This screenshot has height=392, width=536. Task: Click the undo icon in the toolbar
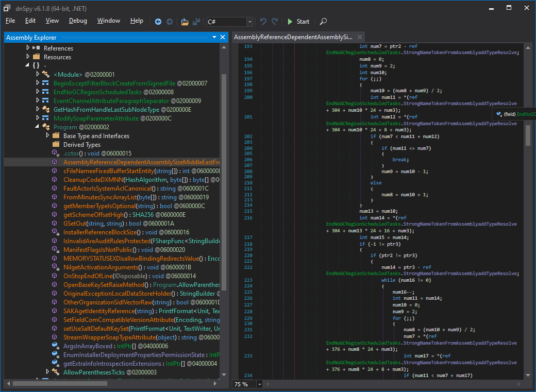pyautogui.click(x=263, y=22)
